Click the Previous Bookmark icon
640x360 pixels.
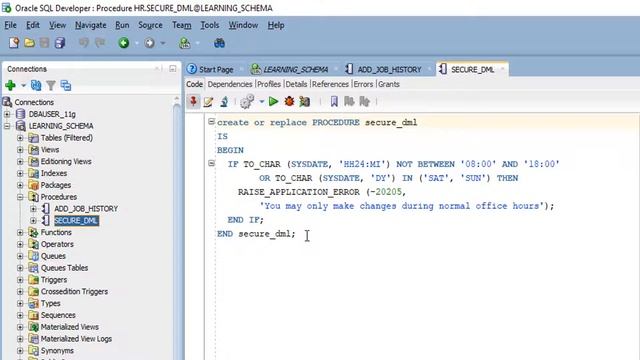coord(349,101)
